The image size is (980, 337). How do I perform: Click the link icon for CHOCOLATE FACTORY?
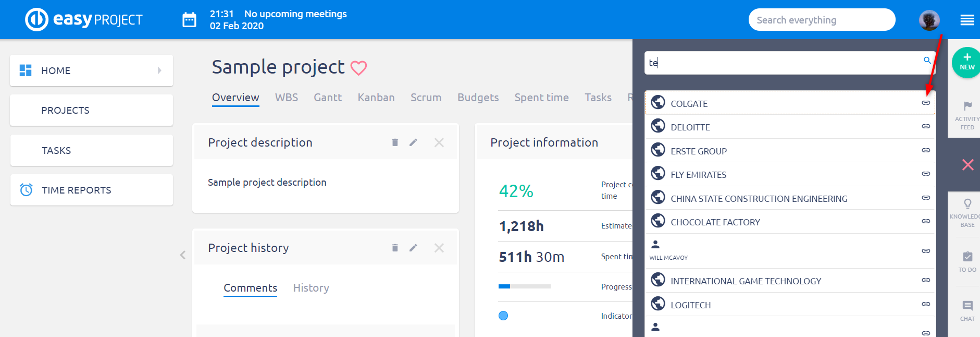tap(925, 221)
